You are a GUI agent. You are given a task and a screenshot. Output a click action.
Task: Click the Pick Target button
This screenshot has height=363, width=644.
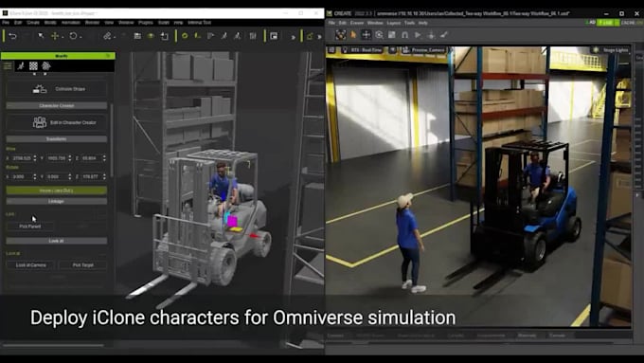pyautogui.click(x=83, y=265)
